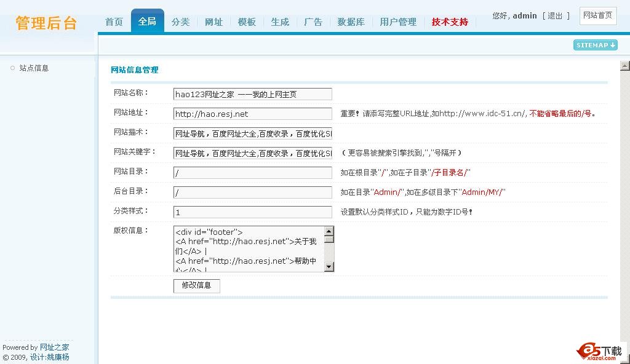Click the 退出 logout link

coord(555,16)
